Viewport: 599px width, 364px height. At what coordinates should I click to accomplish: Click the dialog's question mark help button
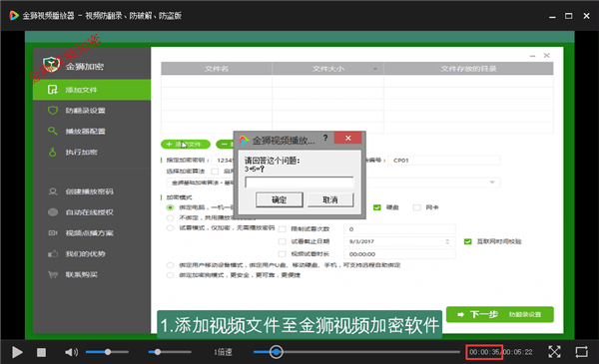point(325,138)
